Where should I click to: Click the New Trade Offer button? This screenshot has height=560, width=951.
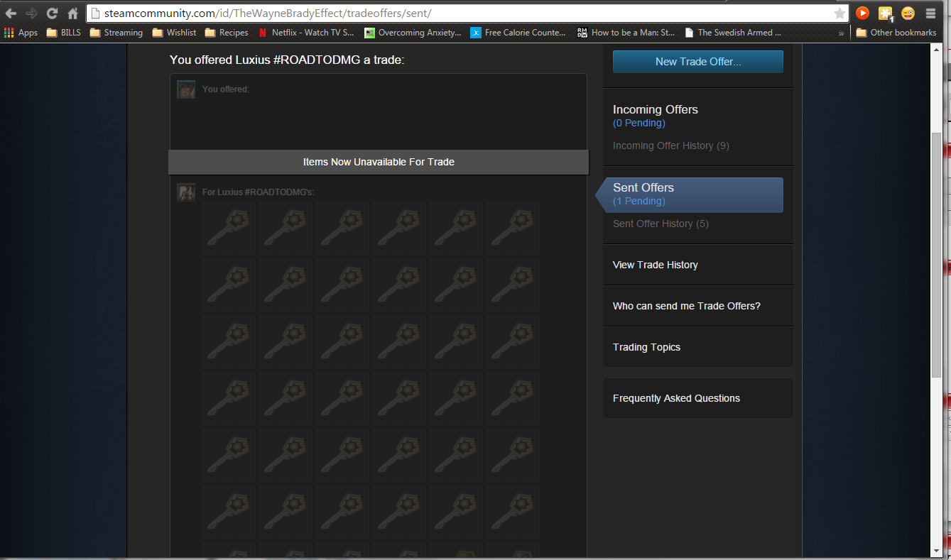[x=698, y=62]
